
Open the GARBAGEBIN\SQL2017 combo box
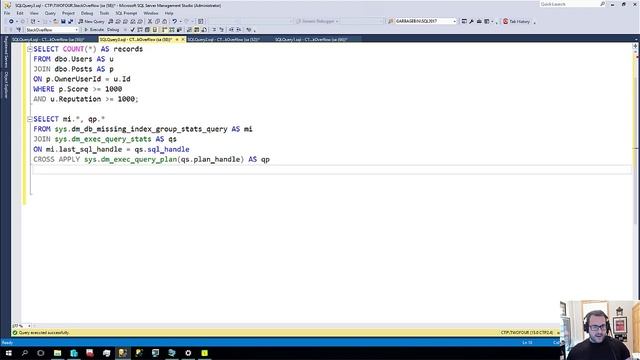point(425,21)
